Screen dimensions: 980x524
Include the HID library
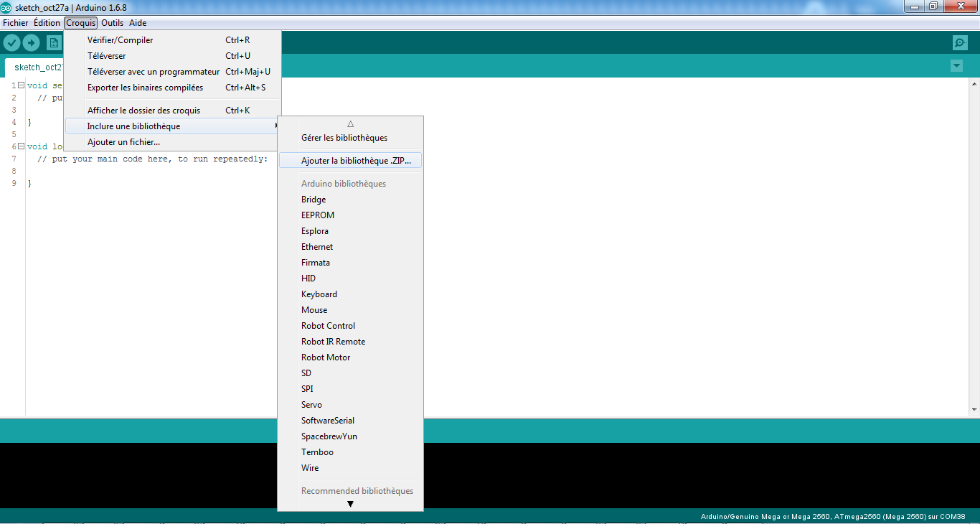tap(350, 279)
